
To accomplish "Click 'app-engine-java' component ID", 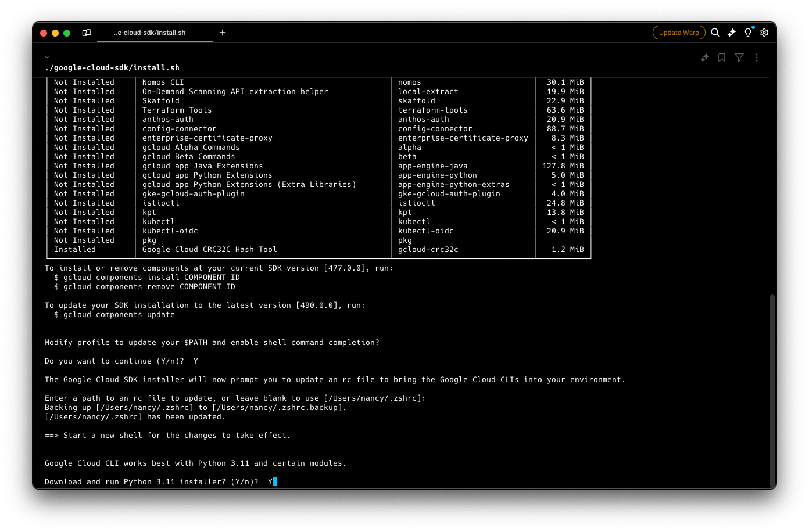I will point(433,166).
